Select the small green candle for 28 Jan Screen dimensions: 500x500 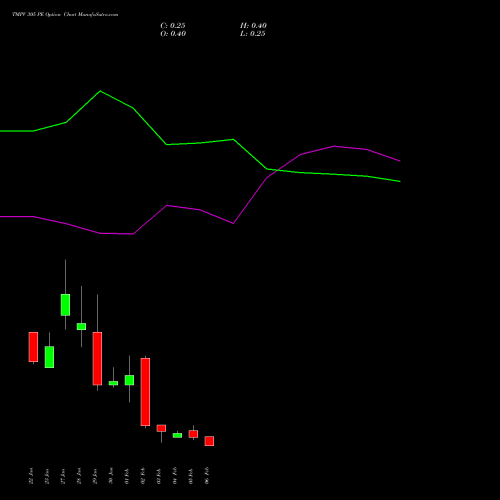81,326
